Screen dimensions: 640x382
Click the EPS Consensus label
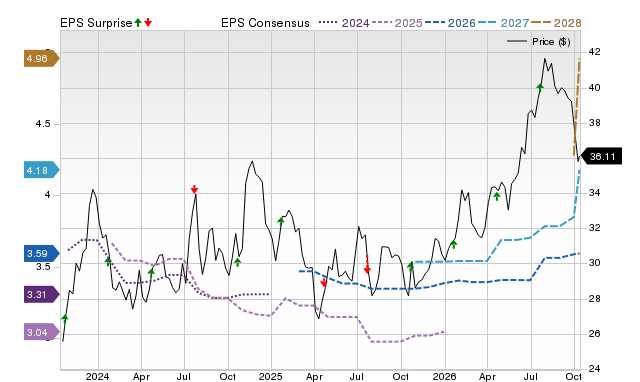click(x=265, y=23)
